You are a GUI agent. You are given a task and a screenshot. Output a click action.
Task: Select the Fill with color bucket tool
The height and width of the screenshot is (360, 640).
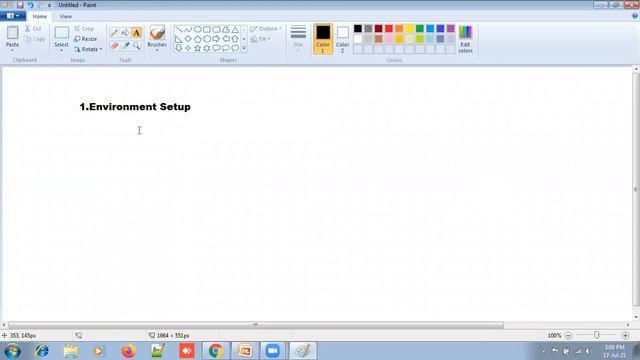coord(125,33)
